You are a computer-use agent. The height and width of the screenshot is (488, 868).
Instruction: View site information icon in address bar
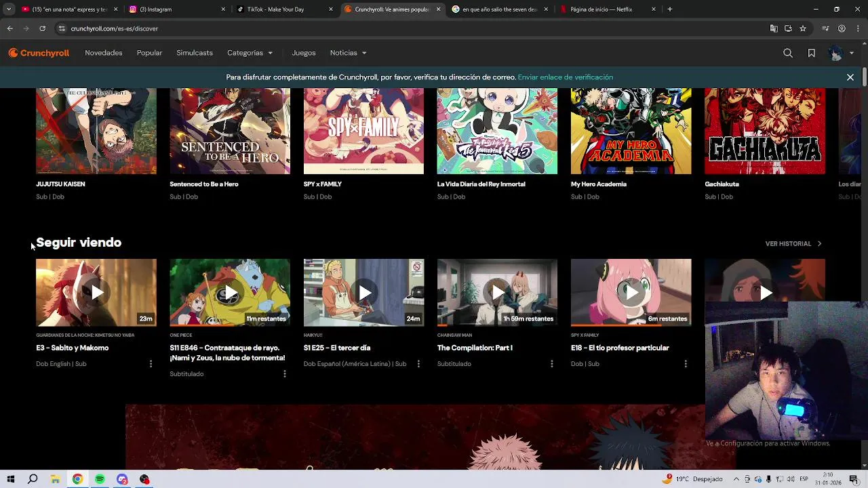coord(62,28)
